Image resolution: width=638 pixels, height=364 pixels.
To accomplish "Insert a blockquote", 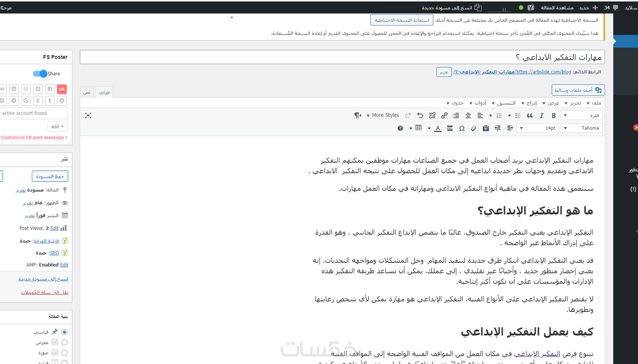I will click(x=530, y=116).
